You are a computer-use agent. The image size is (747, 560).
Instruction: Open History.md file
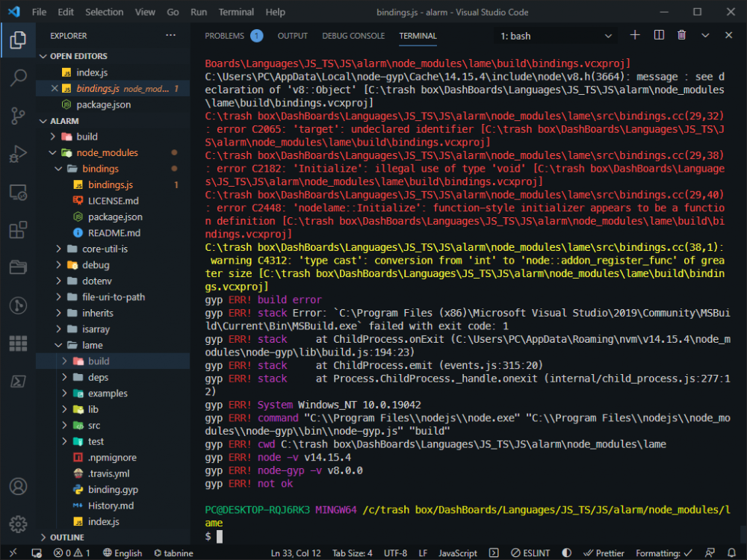pyautogui.click(x=113, y=505)
